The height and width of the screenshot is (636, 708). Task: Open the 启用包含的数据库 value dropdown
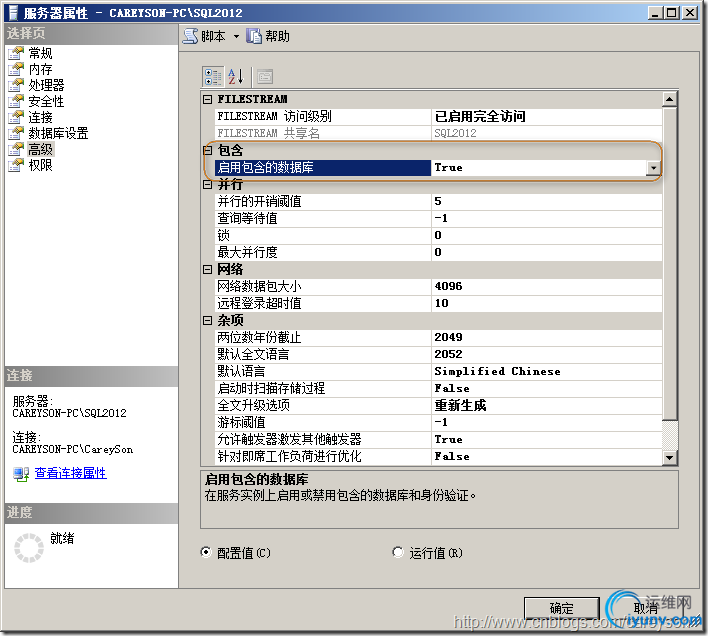tap(653, 168)
